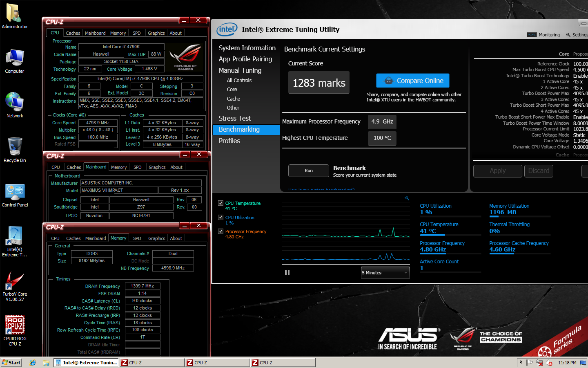Select Cache under Manual Tuning

click(234, 99)
